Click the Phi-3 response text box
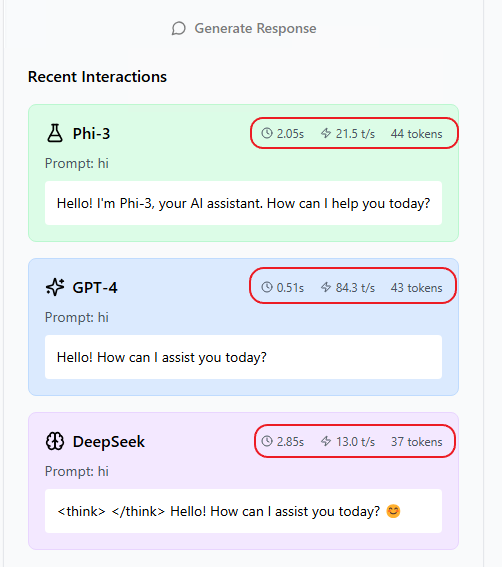This screenshot has height=567, width=502. (x=243, y=203)
